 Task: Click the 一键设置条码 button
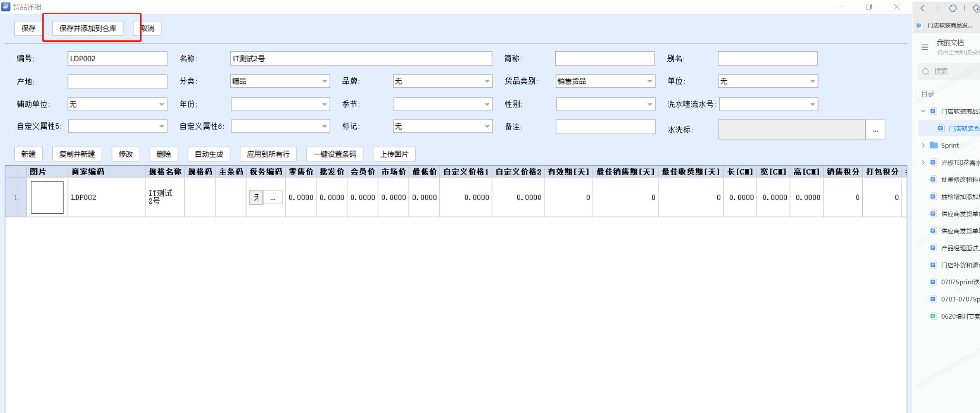[x=334, y=154]
